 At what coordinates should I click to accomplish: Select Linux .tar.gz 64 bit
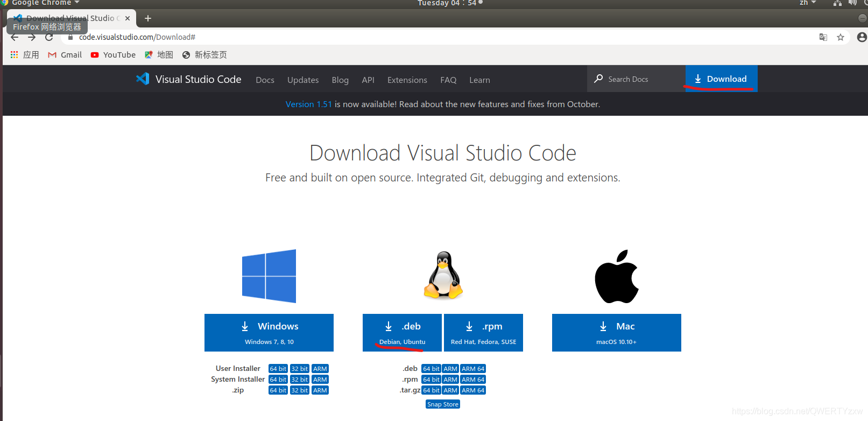coord(431,390)
